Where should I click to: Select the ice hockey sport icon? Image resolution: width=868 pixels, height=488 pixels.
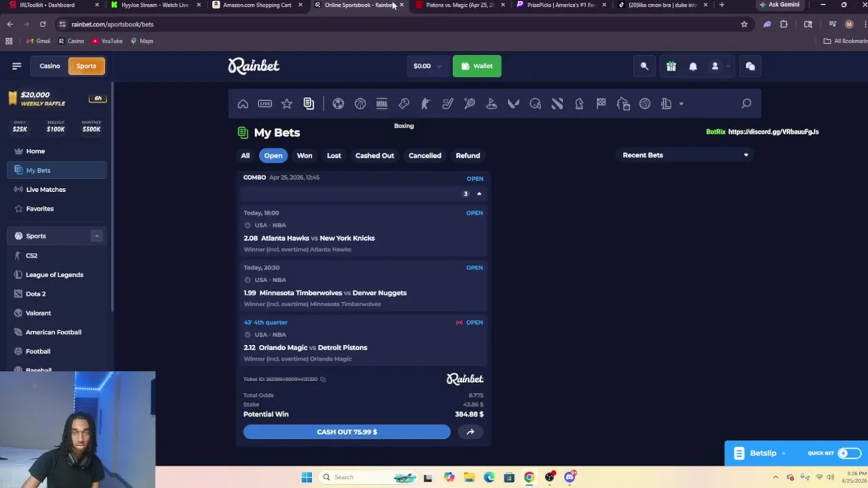point(448,104)
